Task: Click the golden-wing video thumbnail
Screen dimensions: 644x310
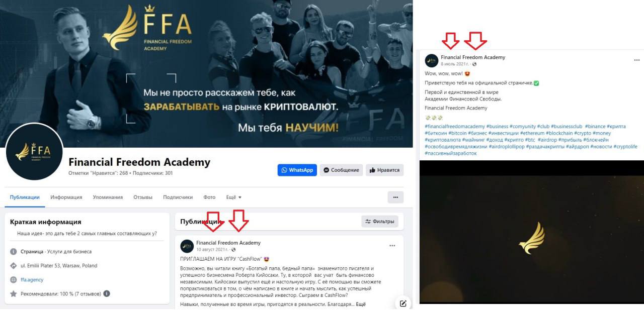Action: [x=531, y=238]
